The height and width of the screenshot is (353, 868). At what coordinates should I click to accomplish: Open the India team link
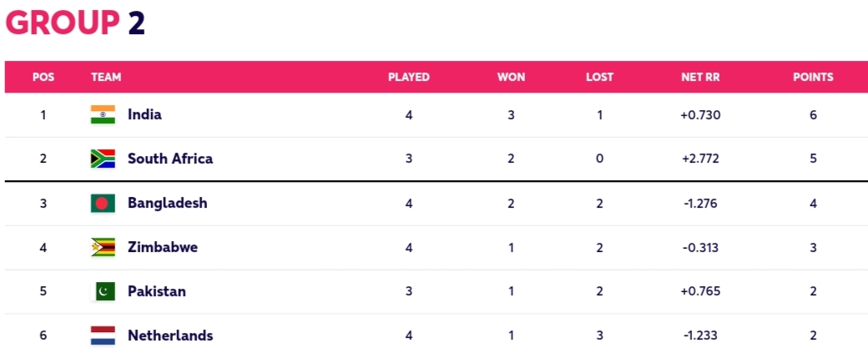click(x=144, y=114)
